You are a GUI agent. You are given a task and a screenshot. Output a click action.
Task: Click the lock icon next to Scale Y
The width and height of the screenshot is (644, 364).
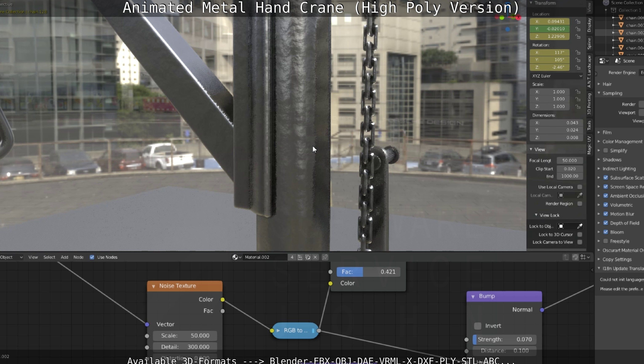coord(578,99)
